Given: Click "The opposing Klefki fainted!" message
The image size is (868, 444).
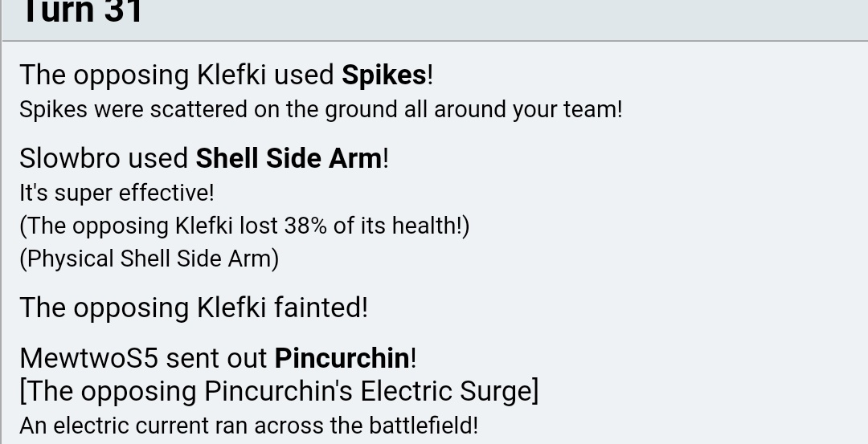Looking at the screenshot, I should pos(193,308).
